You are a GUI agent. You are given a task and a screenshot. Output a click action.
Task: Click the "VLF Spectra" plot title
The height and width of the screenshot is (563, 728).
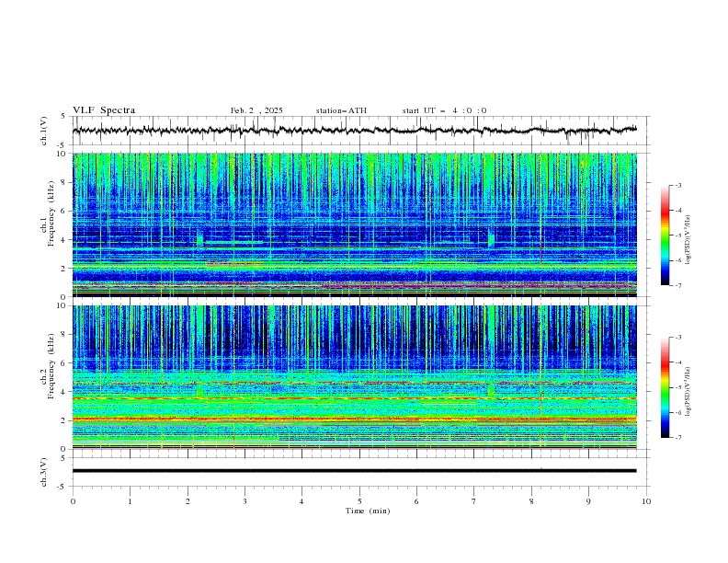coord(104,110)
